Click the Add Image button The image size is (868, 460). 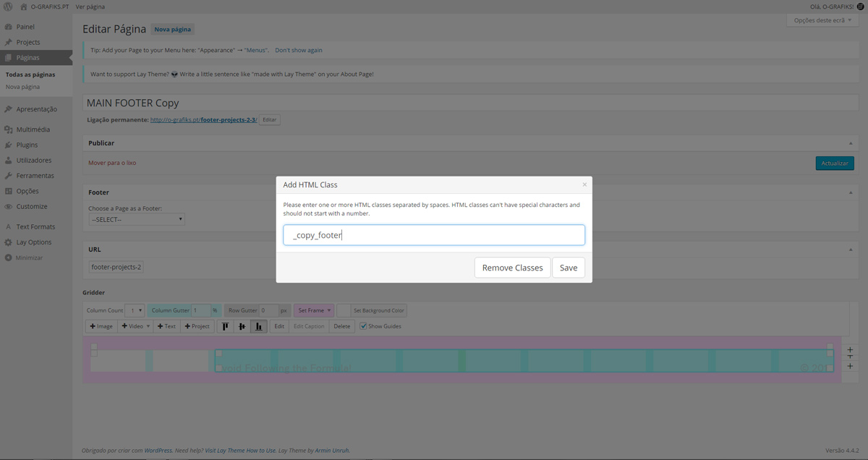click(101, 326)
